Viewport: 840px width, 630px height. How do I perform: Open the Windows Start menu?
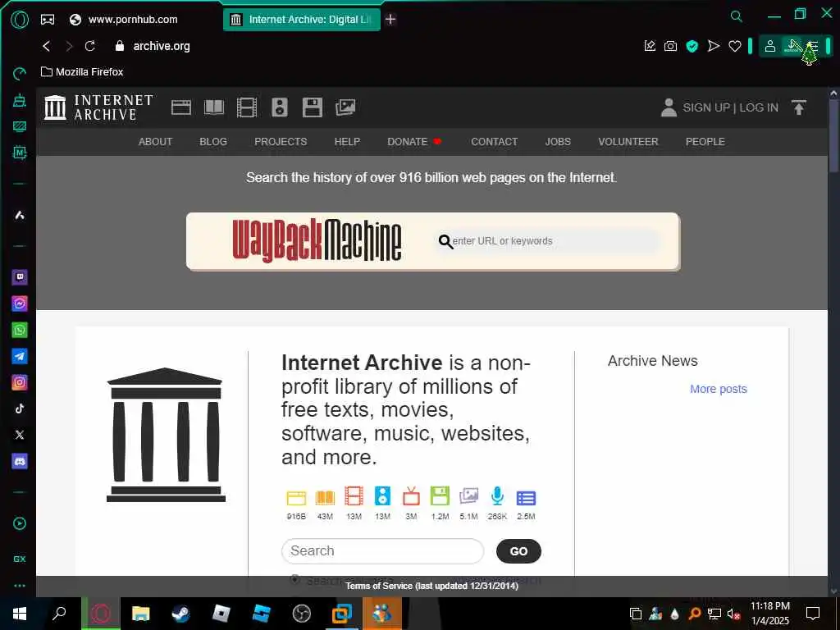[x=20, y=614]
